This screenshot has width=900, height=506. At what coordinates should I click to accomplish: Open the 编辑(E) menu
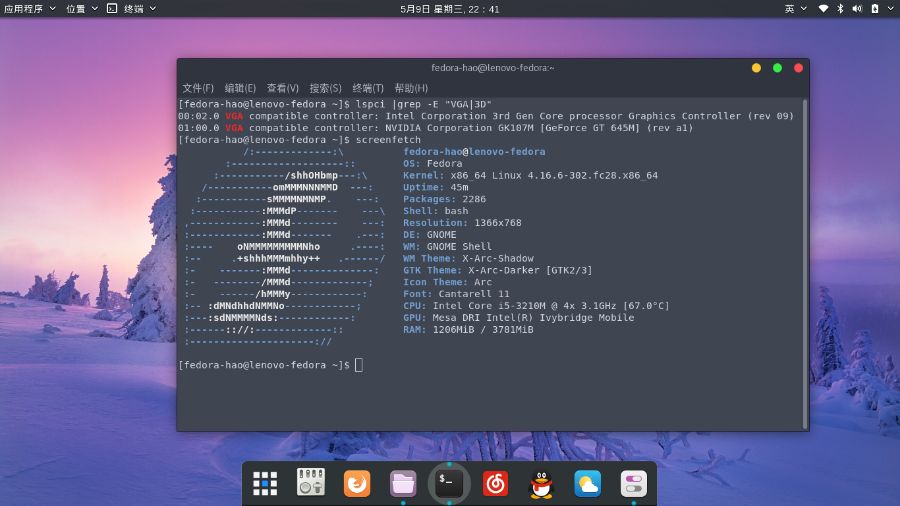point(240,88)
